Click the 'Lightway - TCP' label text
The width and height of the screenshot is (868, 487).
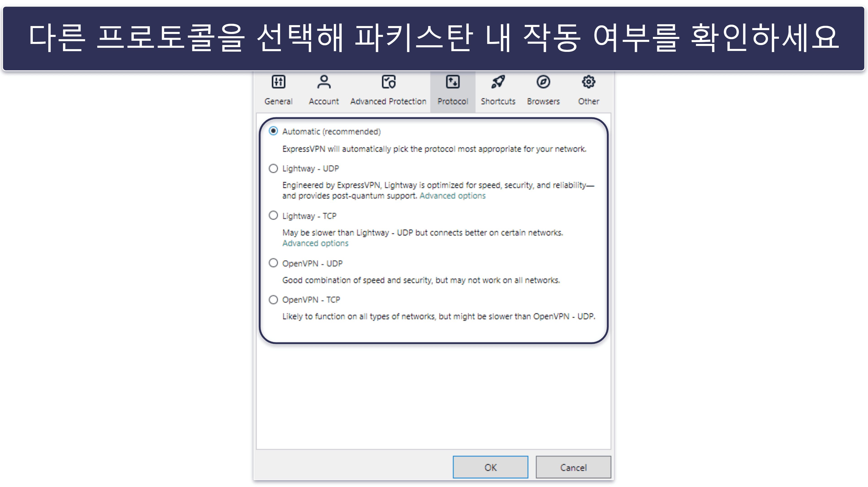point(309,216)
